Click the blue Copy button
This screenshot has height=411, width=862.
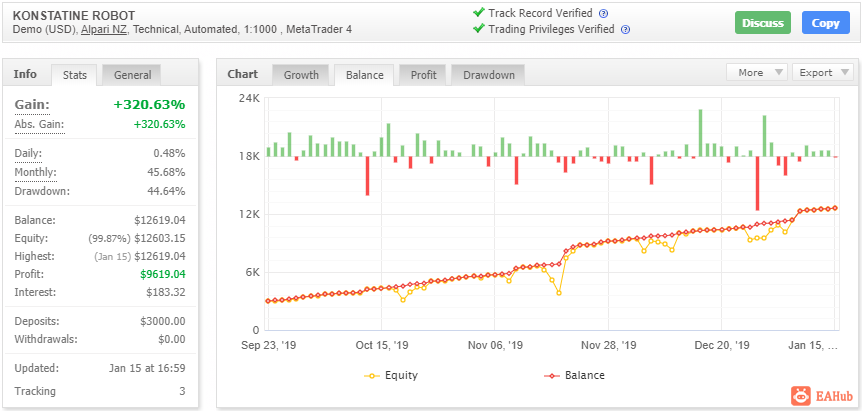[825, 23]
